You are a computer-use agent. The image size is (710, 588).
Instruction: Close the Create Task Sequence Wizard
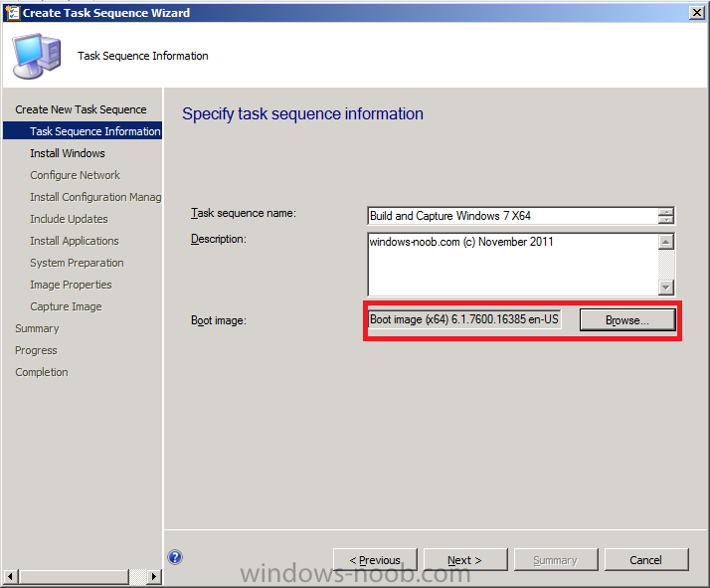tap(697, 13)
